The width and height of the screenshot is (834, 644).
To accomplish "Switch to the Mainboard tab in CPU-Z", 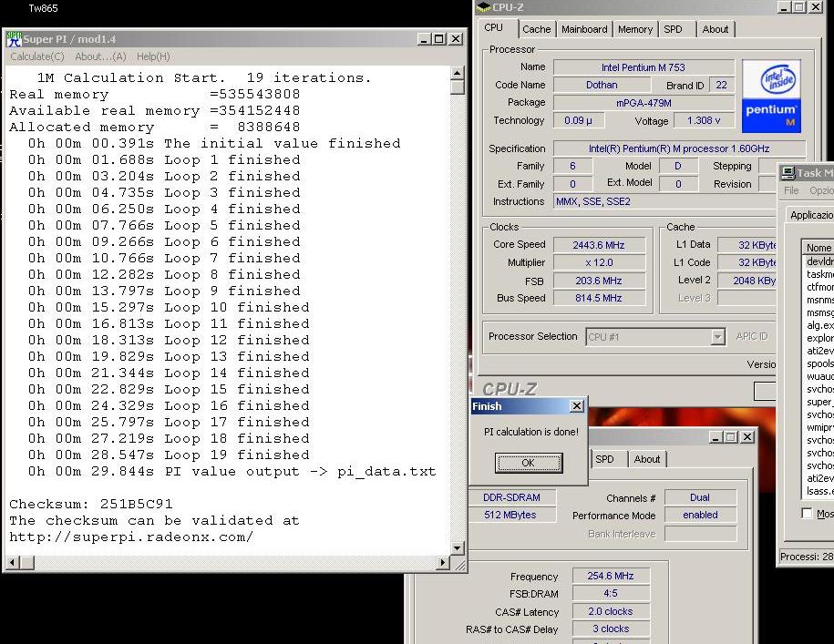I will pyautogui.click(x=584, y=29).
